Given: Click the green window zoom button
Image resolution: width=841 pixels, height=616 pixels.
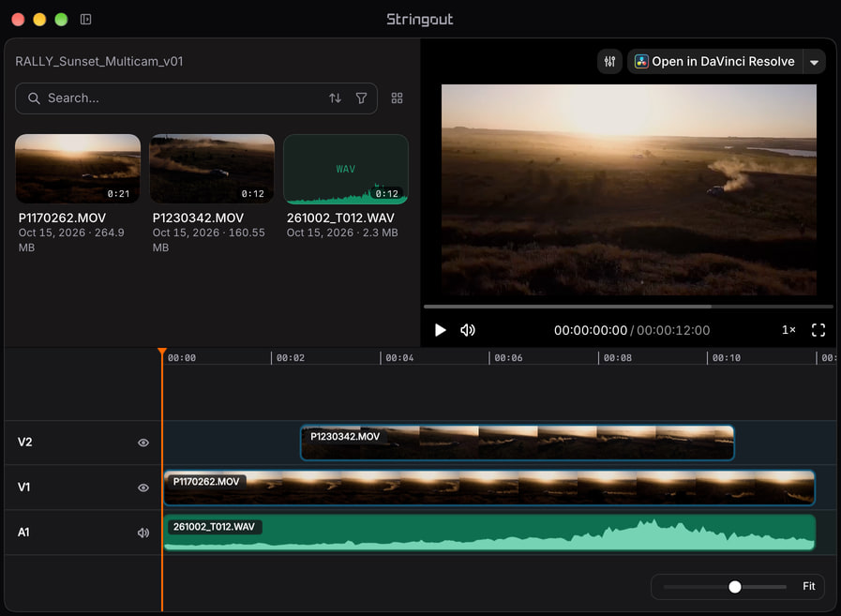Looking at the screenshot, I should 61,20.
